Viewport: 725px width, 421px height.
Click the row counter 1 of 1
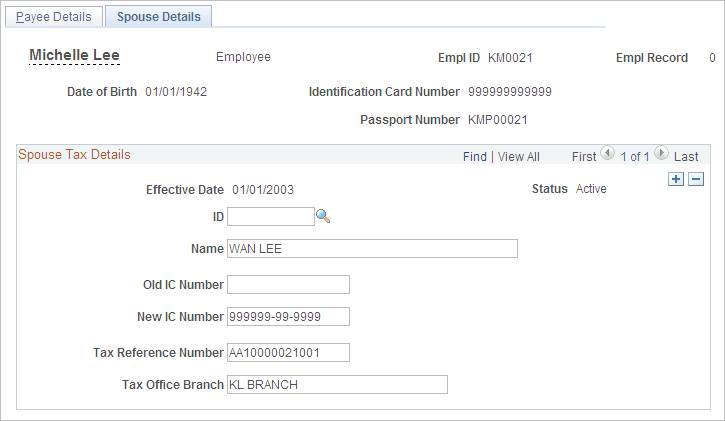coord(635,157)
